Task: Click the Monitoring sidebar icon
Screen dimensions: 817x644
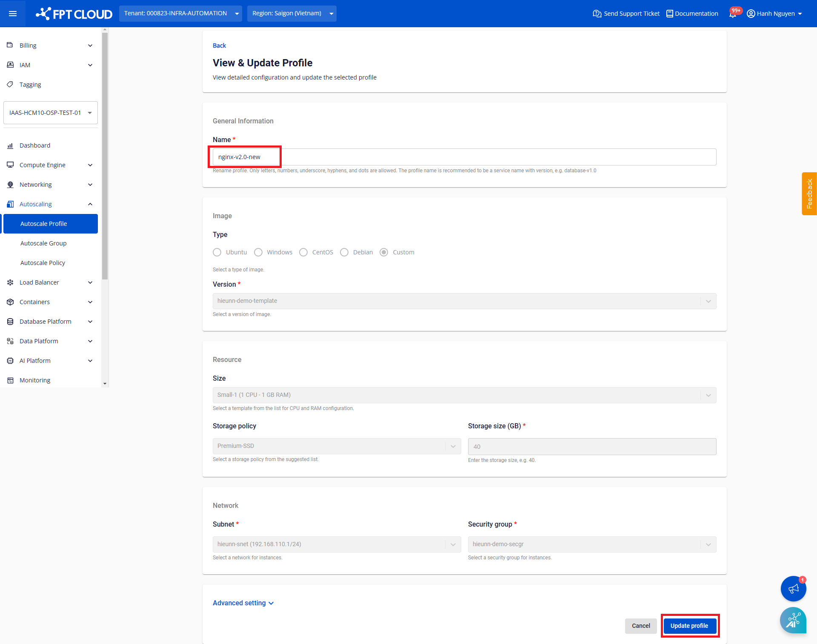Action: [x=10, y=380]
